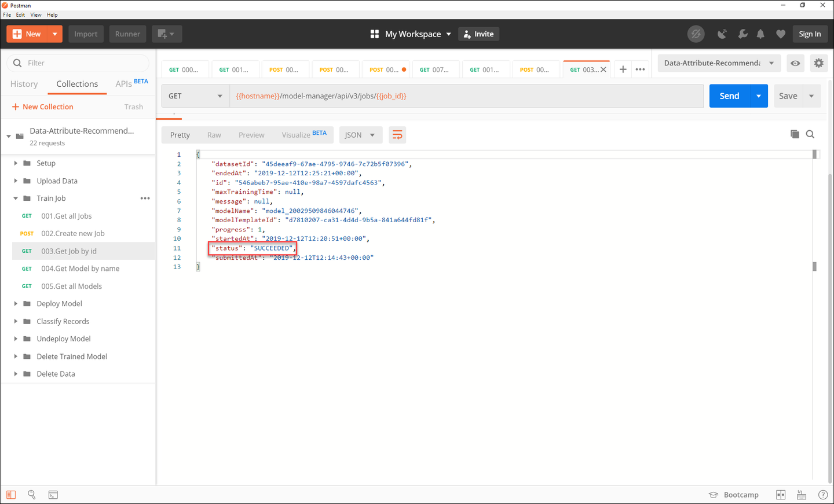
Task: Switch to the History tab
Action: (24, 84)
